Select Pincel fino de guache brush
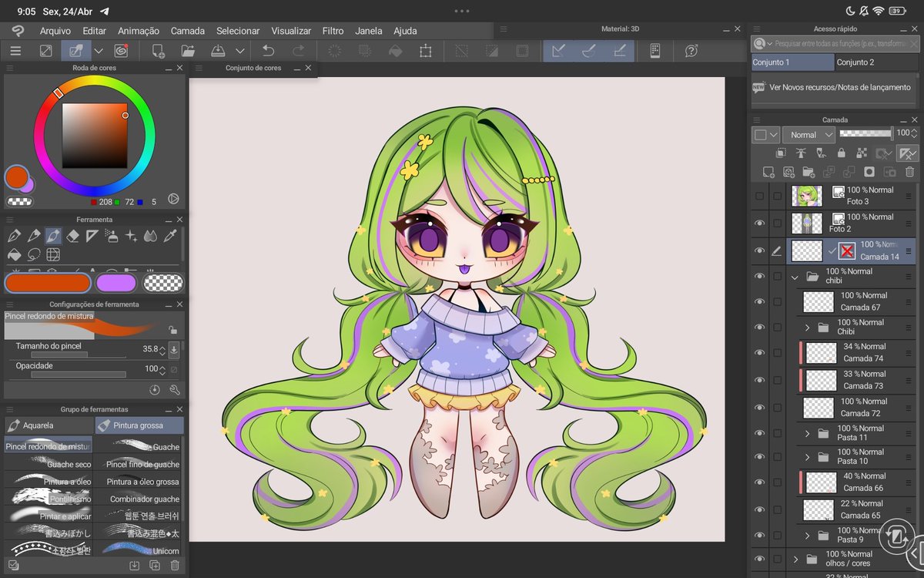This screenshot has width=924, height=578. click(x=139, y=464)
